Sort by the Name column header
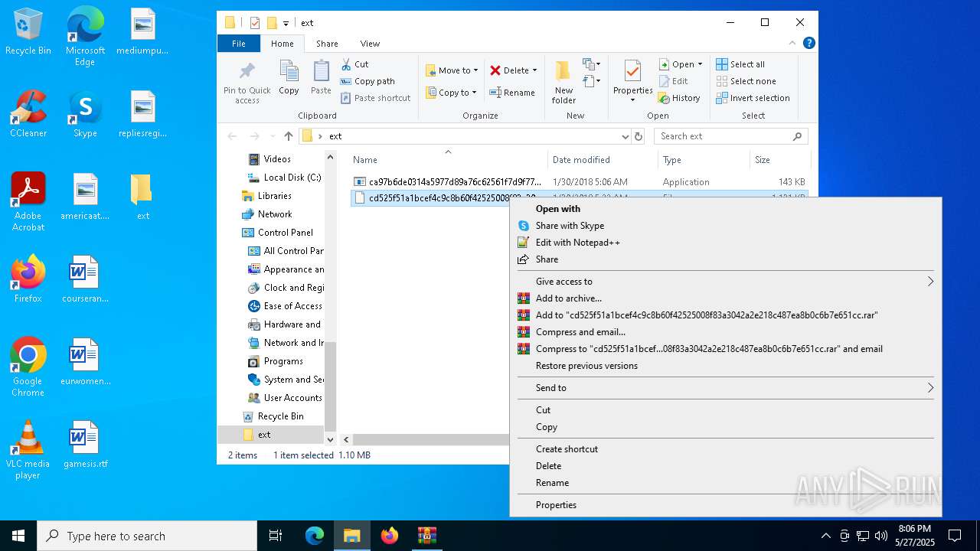 [x=449, y=160]
